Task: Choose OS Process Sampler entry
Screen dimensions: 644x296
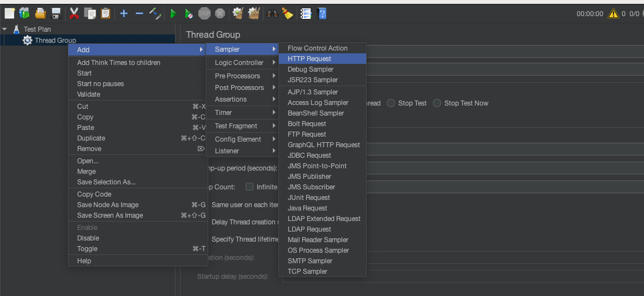Action: click(322, 250)
